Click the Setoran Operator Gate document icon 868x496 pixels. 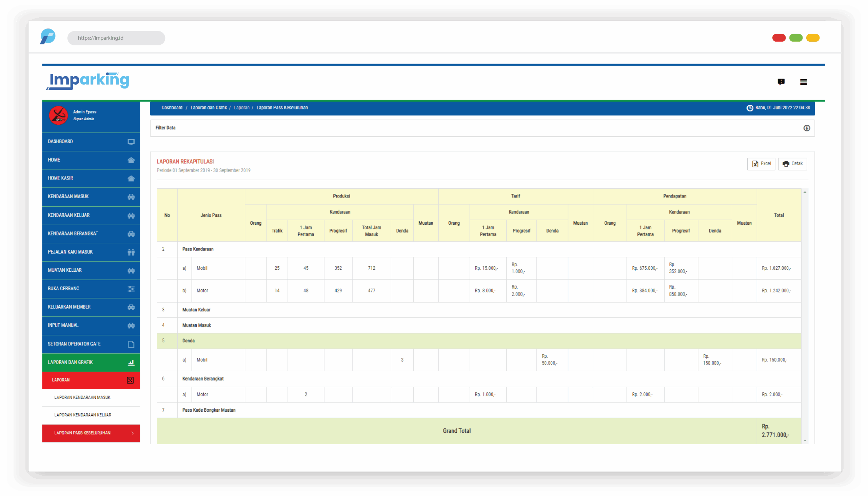tap(131, 344)
